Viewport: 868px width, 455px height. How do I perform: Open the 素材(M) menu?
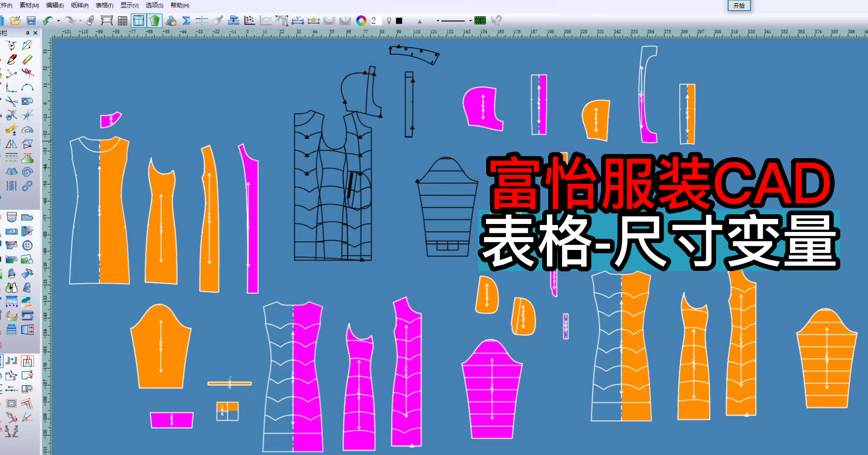[29, 6]
